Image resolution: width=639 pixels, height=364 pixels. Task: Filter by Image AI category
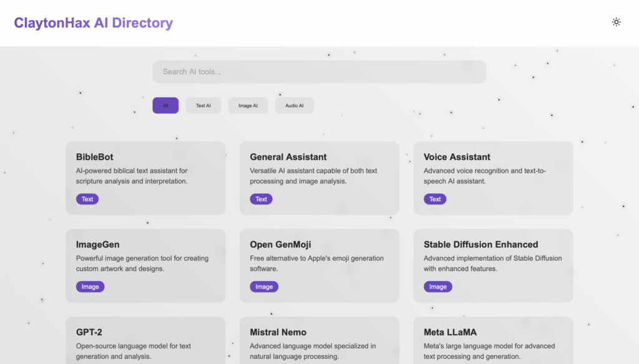248,105
